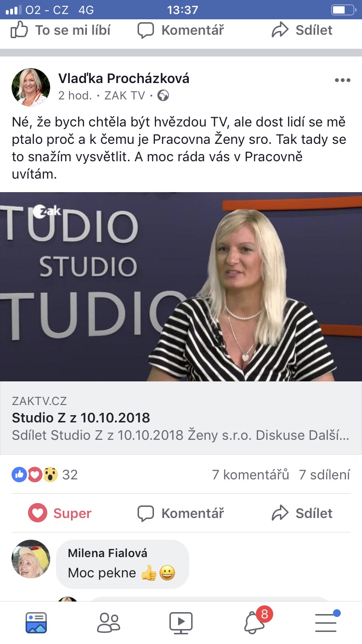This screenshot has height=644, width=362.
Task: Tap Komentář under Vlaďka's post
Action: pos(181,513)
